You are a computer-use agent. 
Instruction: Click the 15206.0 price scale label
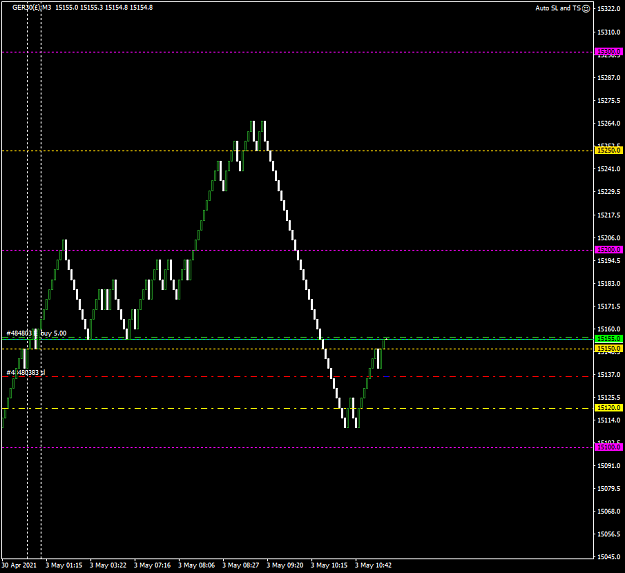(609, 238)
